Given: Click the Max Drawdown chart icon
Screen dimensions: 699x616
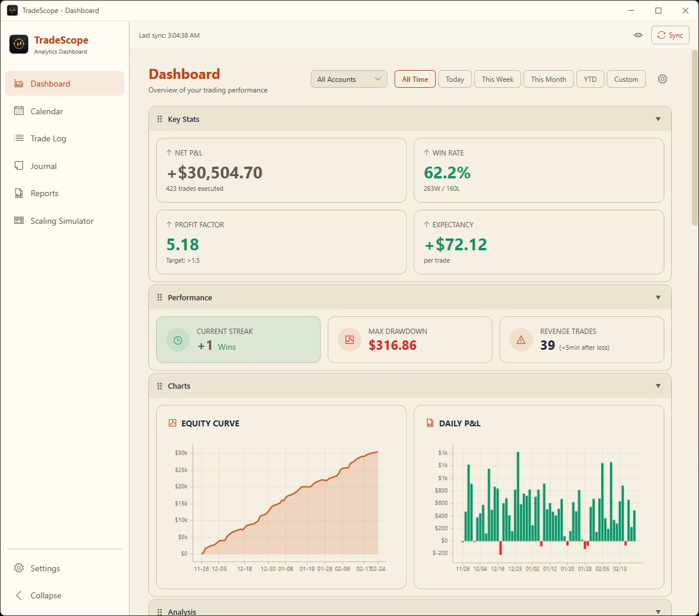Looking at the screenshot, I should click(349, 340).
